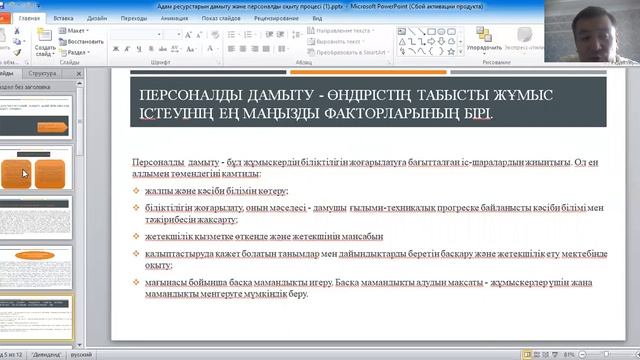The image size is (640, 360).
Task: Select the Text Box shape icon
Action: point(402,31)
